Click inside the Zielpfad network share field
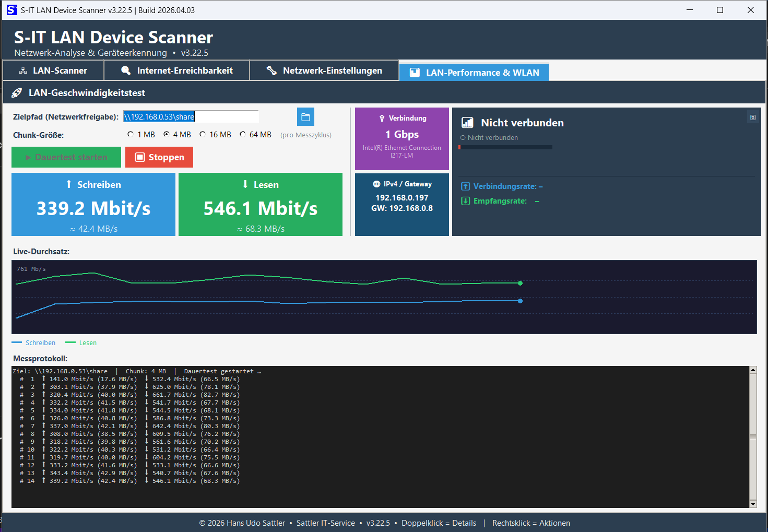 191,116
